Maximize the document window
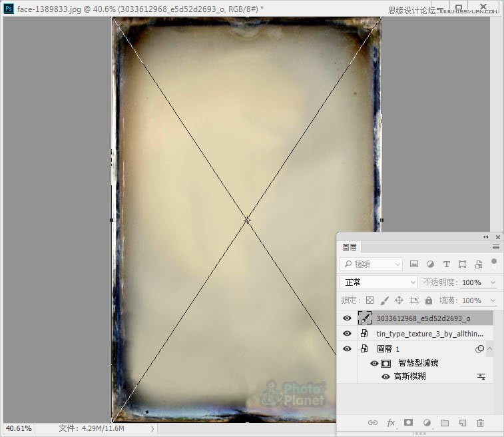504x437 pixels. (x=459, y=7)
